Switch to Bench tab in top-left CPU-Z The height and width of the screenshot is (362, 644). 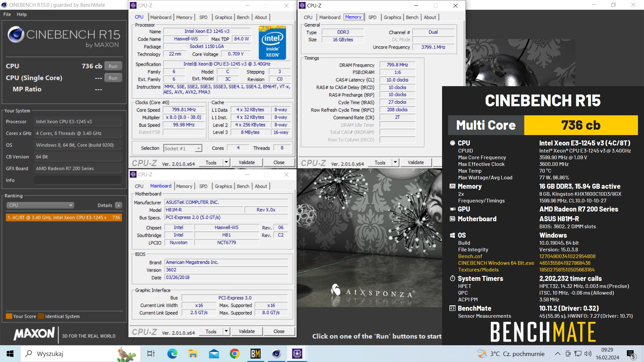pyautogui.click(x=243, y=17)
